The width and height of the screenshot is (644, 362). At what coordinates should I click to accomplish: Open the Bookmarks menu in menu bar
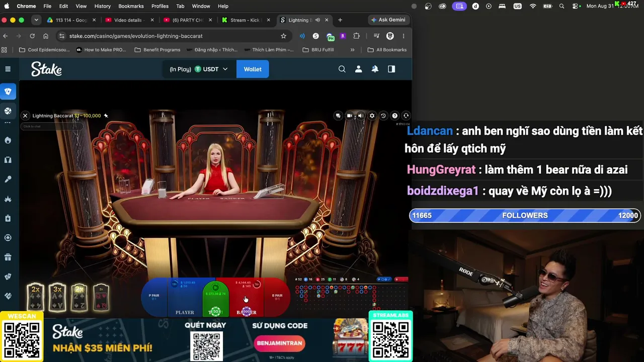coord(131,6)
